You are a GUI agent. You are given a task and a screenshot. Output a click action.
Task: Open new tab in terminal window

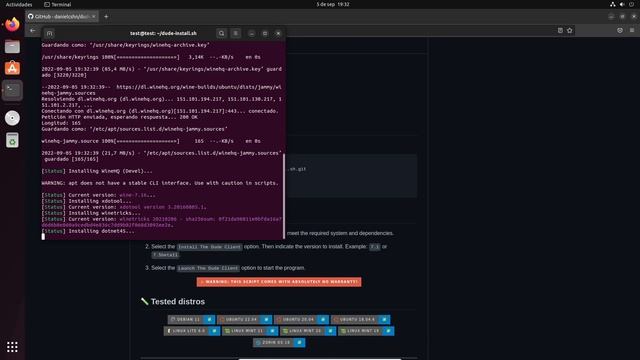(x=49, y=33)
